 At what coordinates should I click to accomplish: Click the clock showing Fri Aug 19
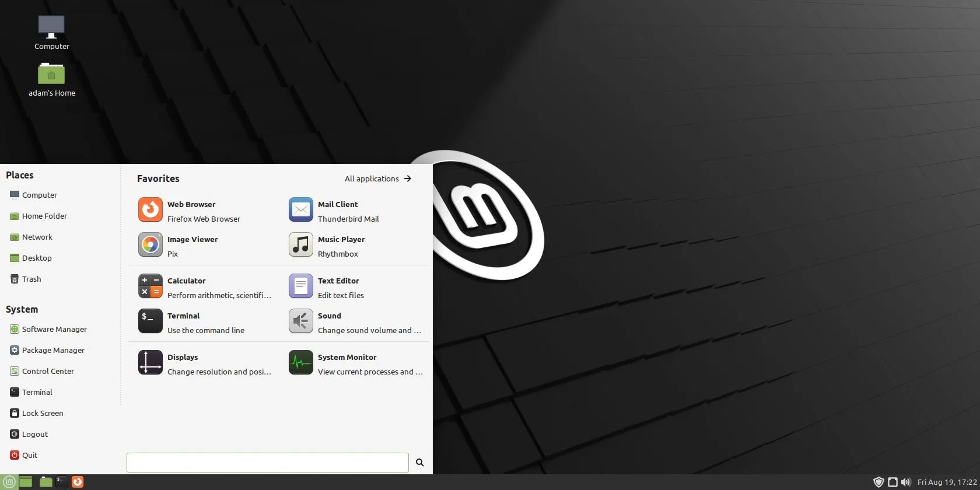[947, 482]
